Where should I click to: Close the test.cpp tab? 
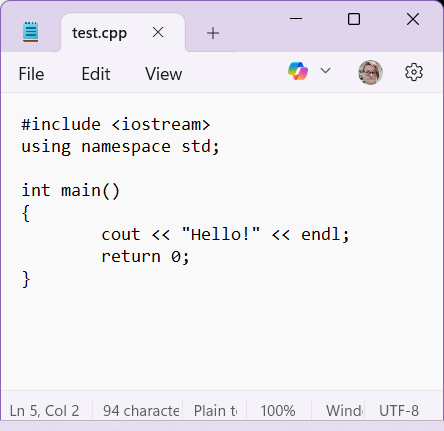point(158,33)
